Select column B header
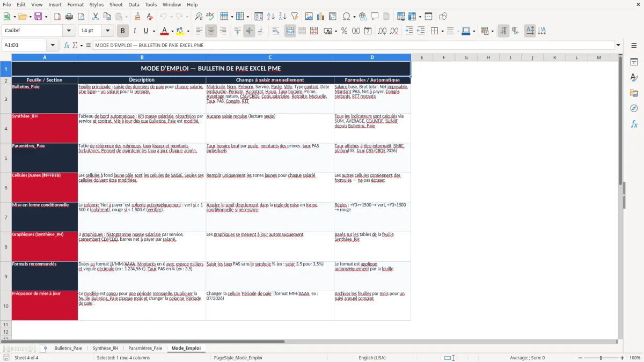Screen dimensions: 644x362 click(x=142, y=57)
